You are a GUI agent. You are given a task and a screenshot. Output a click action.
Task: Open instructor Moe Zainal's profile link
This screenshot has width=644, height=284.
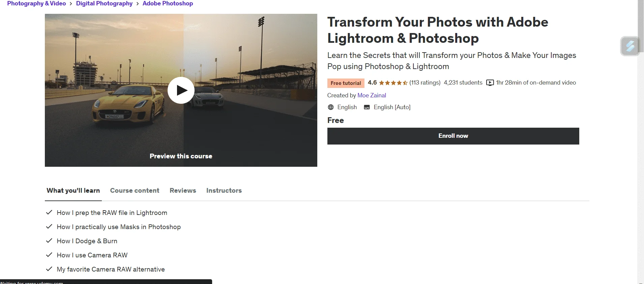[x=372, y=95]
